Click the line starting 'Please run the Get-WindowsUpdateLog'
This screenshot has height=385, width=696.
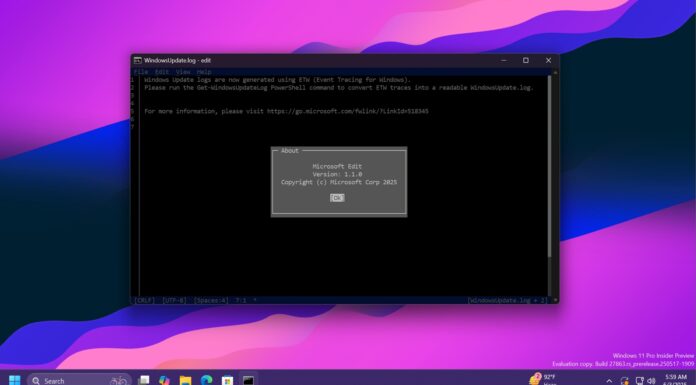(338, 87)
